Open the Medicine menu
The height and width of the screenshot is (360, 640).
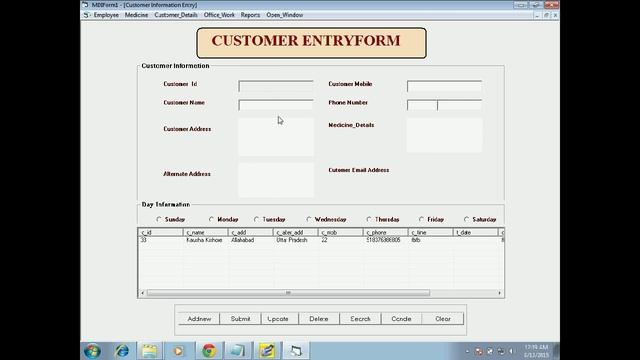[136, 15]
